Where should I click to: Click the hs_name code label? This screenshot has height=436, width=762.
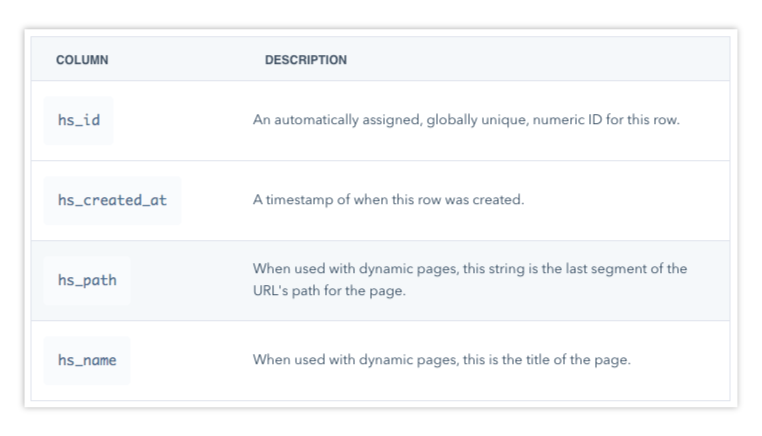pos(87,360)
